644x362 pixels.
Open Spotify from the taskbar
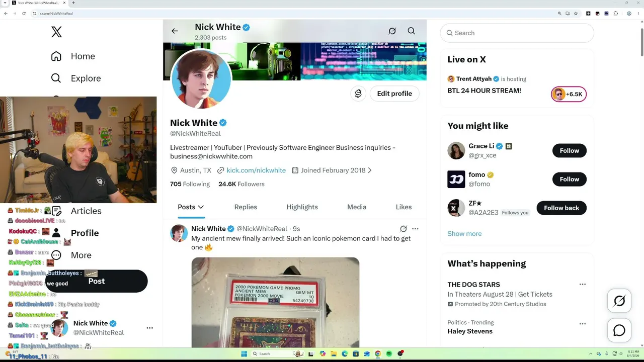click(389, 354)
